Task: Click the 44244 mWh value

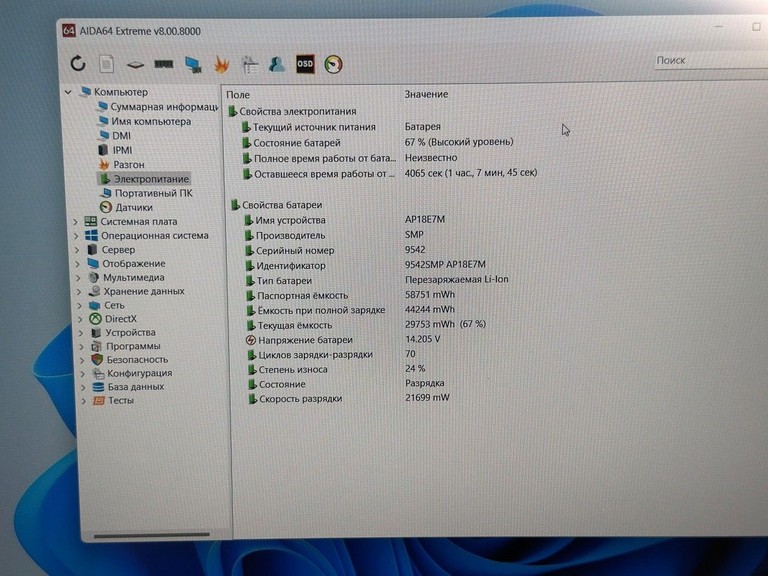Action: pyautogui.click(x=430, y=310)
